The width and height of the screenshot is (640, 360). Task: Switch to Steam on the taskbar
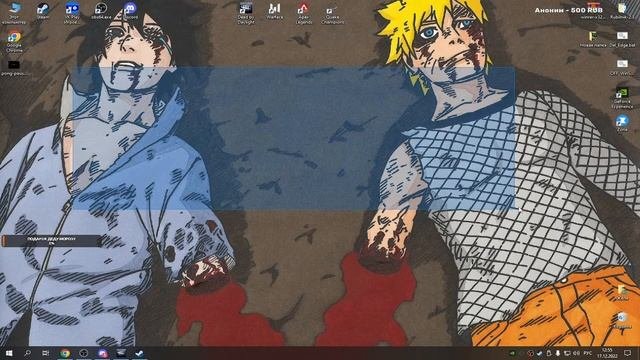point(140,353)
